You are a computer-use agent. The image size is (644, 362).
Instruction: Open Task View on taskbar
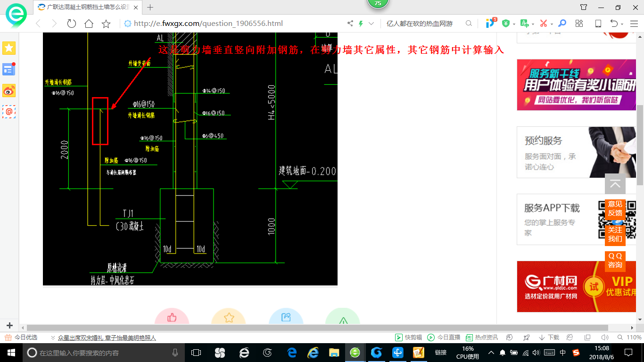click(x=196, y=353)
